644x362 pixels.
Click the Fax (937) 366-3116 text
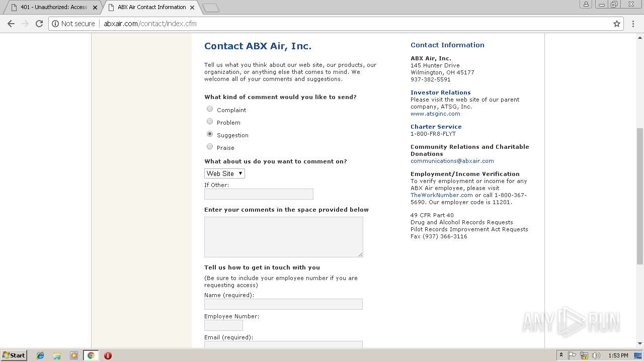439,236
